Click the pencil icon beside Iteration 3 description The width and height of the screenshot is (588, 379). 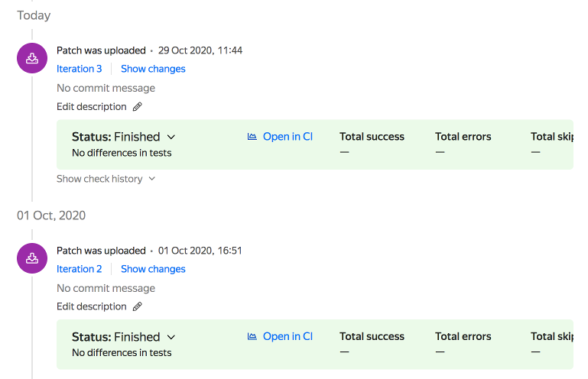tap(138, 107)
